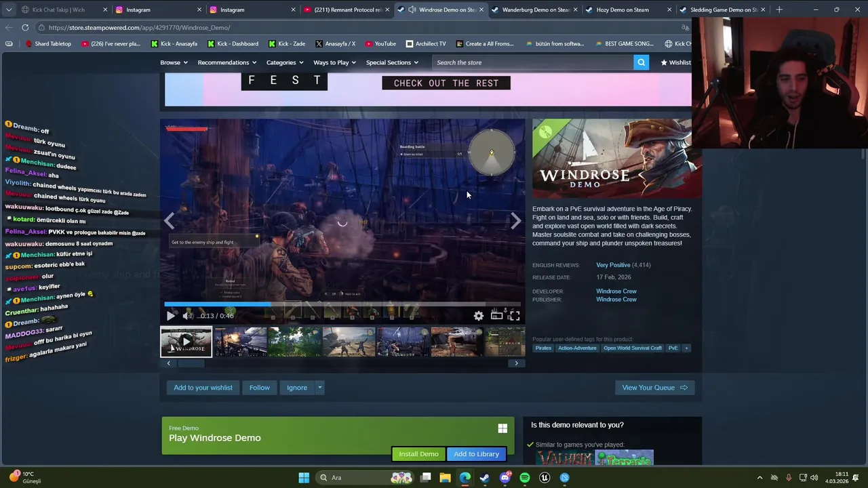868x488 pixels.
Task: Play the Windrose trailer video
Action: (x=170, y=316)
